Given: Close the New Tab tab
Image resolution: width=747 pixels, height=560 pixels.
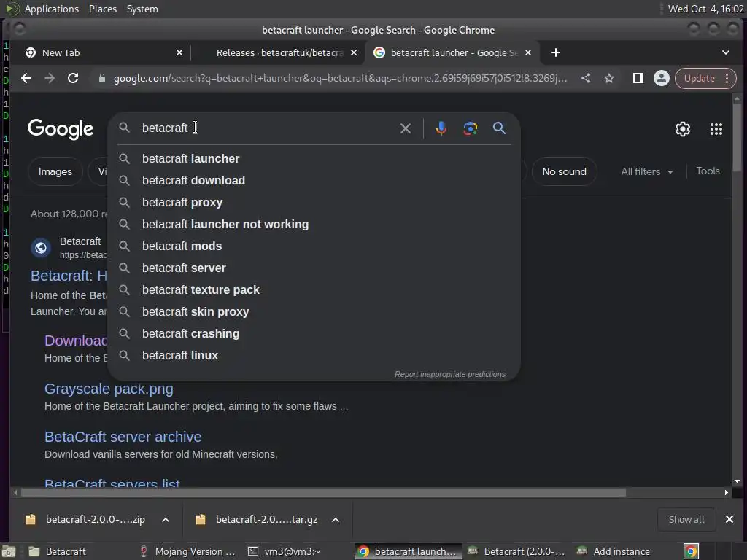Looking at the screenshot, I should pos(179,52).
